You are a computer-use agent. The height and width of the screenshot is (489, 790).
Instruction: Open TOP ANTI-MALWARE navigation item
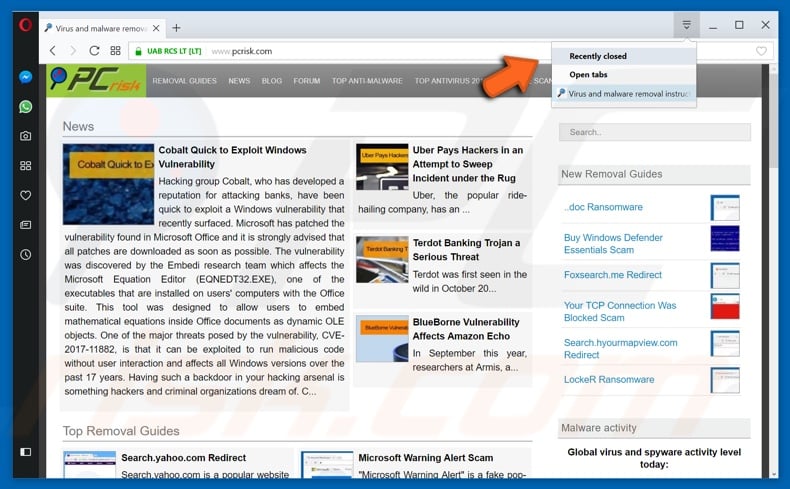coord(367,81)
